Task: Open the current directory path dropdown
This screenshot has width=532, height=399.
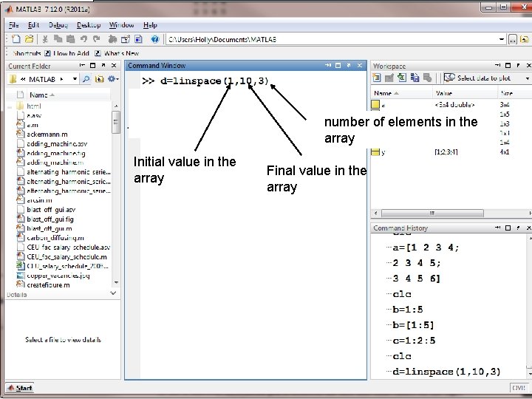Action: (x=502, y=39)
